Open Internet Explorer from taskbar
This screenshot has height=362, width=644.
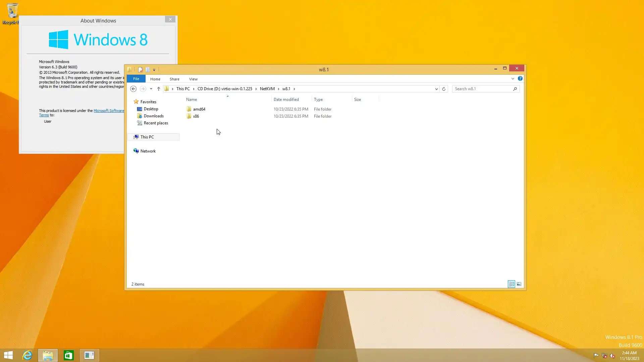(27, 355)
